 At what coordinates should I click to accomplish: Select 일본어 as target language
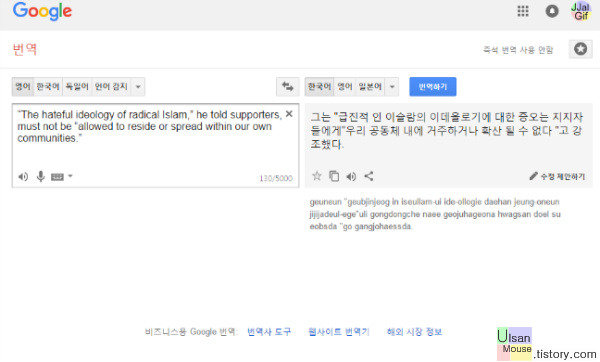pos(370,86)
